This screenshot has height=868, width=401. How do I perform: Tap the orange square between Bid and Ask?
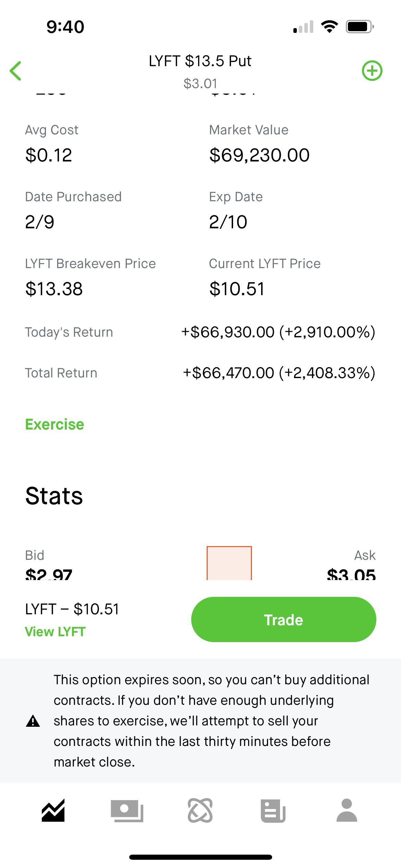229,563
